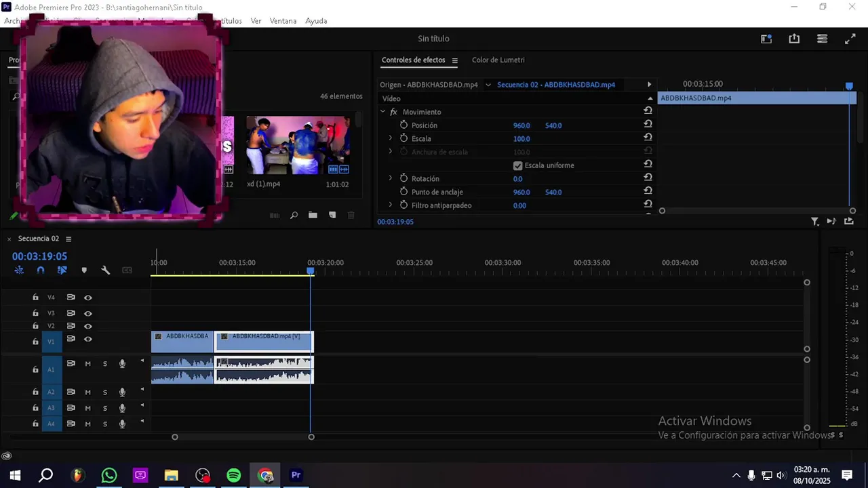Expand the Escala property

coord(390,138)
